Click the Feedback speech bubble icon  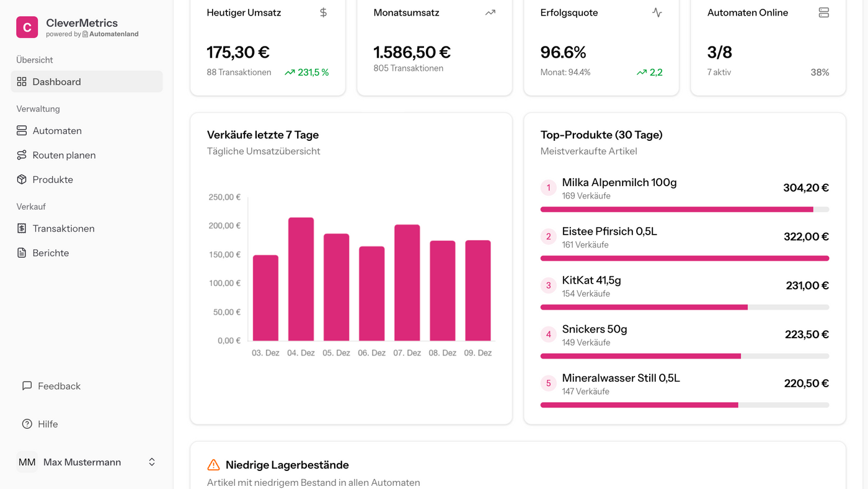pyautogui.click(x=27, y=386)
